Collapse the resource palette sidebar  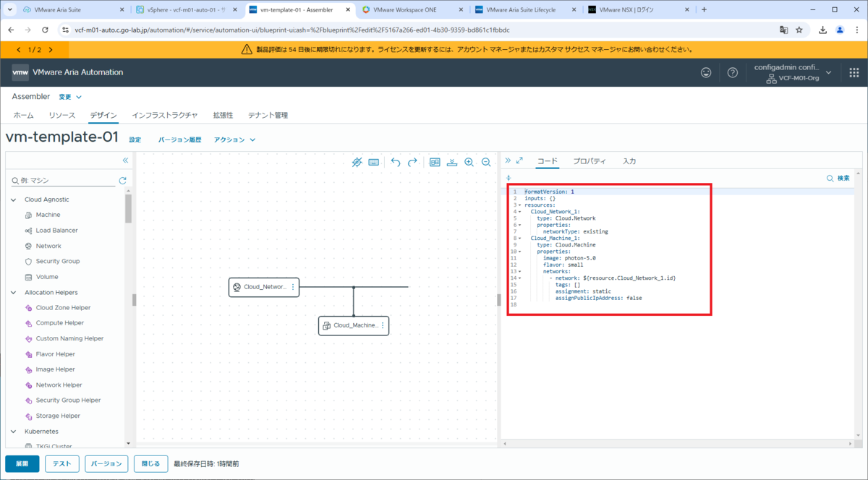[125, 160]
